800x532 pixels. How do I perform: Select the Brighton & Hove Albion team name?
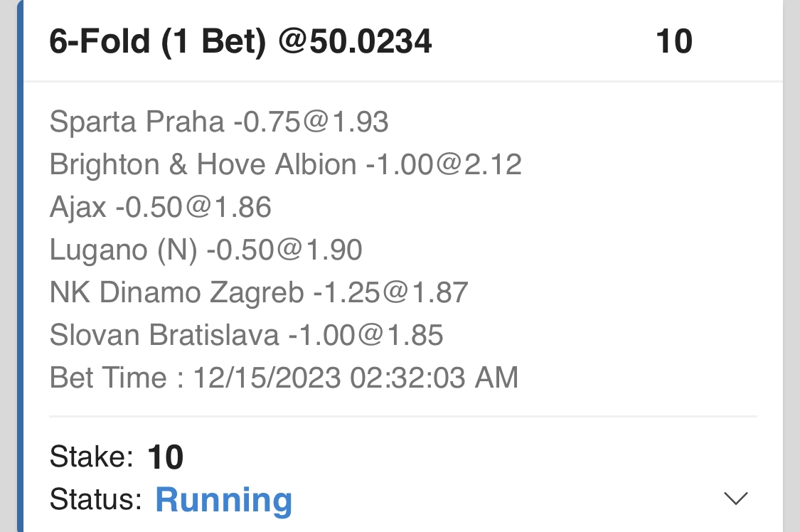(203, 165)
